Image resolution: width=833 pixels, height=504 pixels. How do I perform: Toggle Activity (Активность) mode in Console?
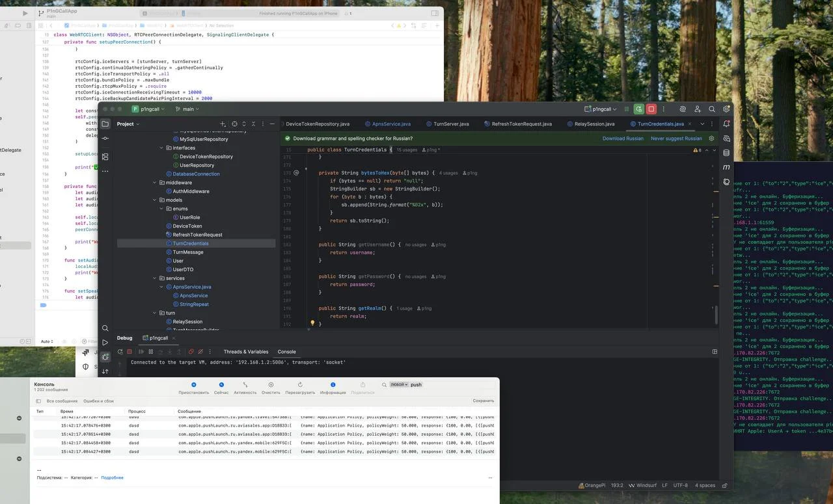[x=245, y=385]
